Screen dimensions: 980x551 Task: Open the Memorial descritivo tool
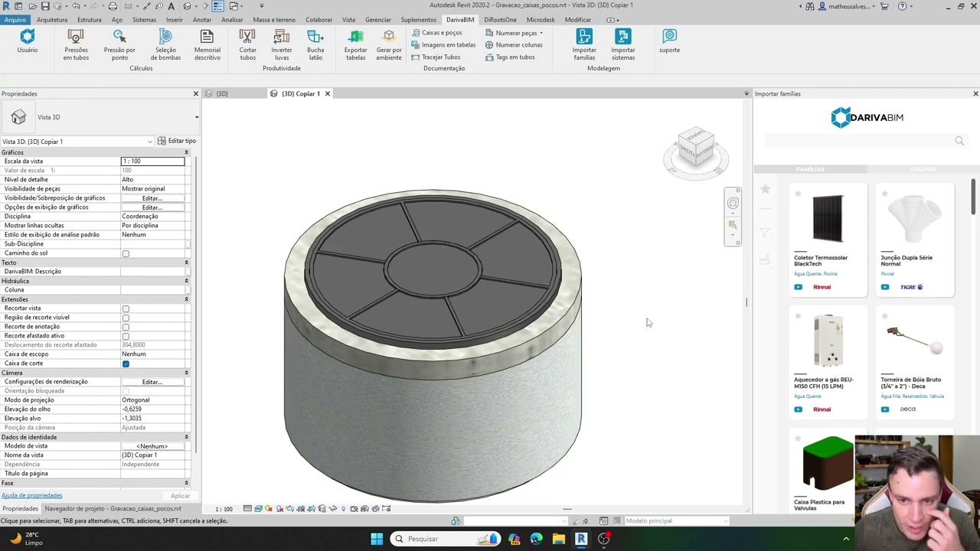207,44
